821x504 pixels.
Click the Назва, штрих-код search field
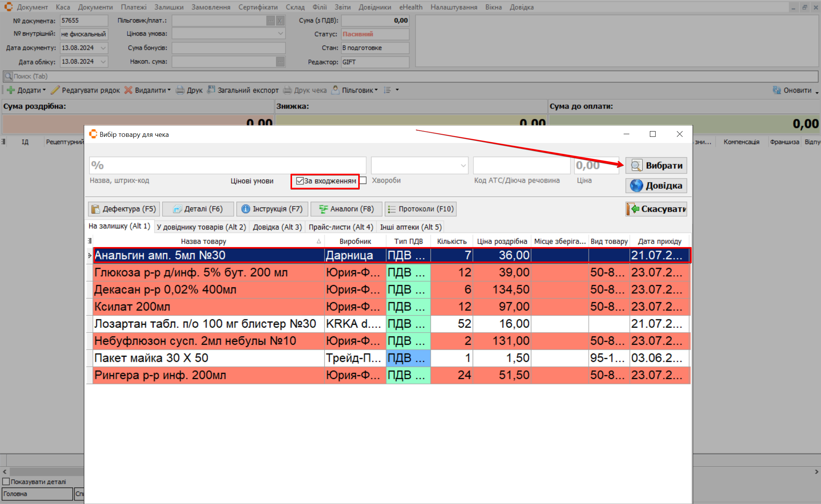(227, 166)
